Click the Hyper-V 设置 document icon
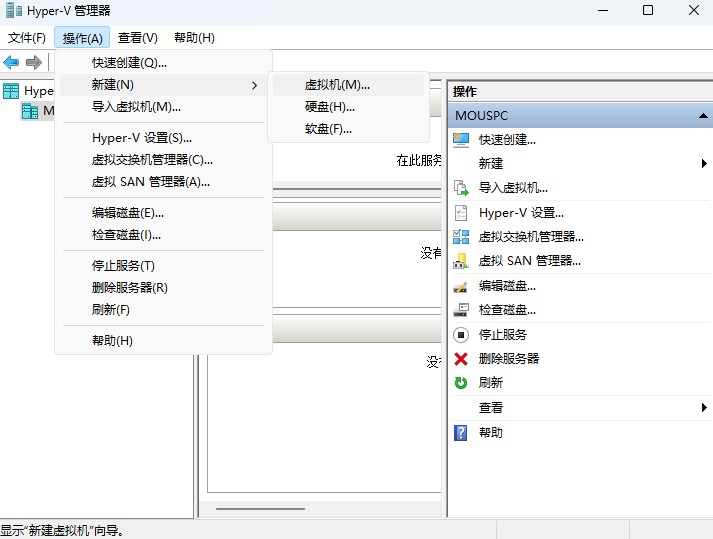This screenshot has width=713, height=539. pos(461,212)
